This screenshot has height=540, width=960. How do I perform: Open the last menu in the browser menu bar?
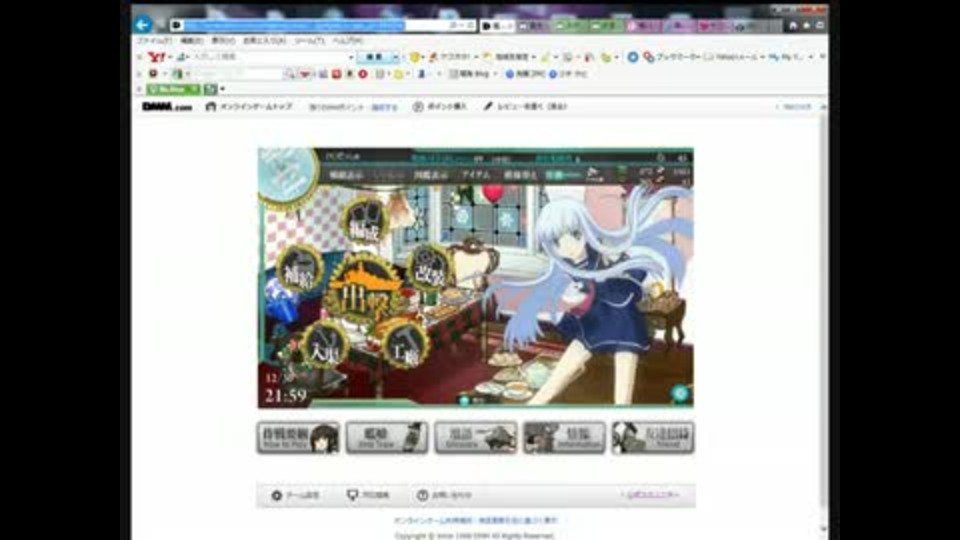pyautogui.click(x=348, y=40)
